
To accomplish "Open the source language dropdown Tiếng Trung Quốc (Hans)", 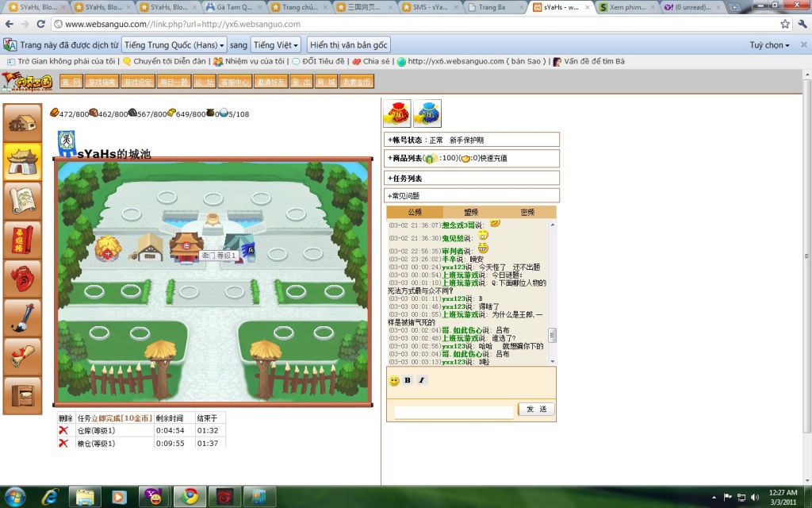I will (174, 45).
